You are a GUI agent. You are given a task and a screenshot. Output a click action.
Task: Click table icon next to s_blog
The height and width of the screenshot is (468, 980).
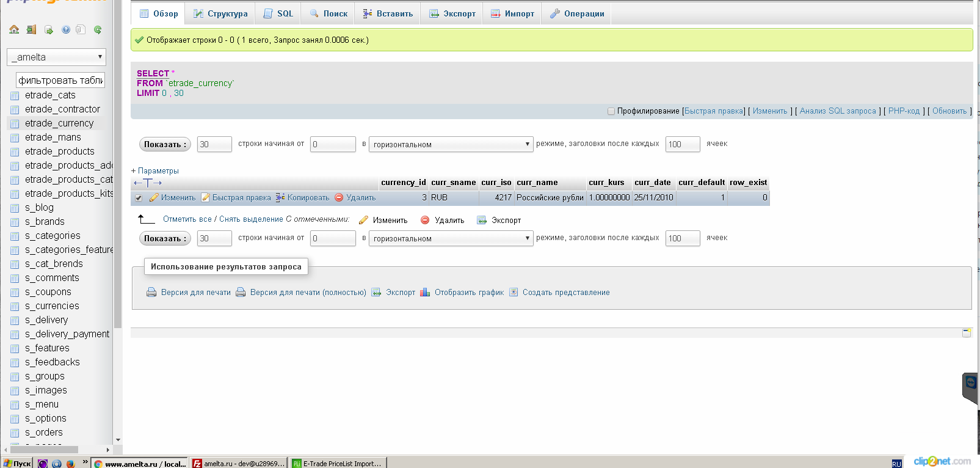(x=15, y=208)
